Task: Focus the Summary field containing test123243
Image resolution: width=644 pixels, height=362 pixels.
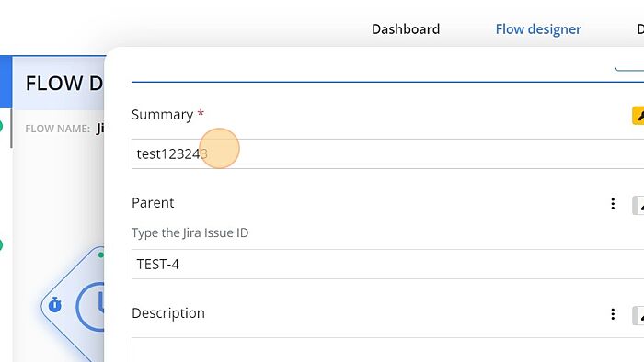Action: (387, 153)
